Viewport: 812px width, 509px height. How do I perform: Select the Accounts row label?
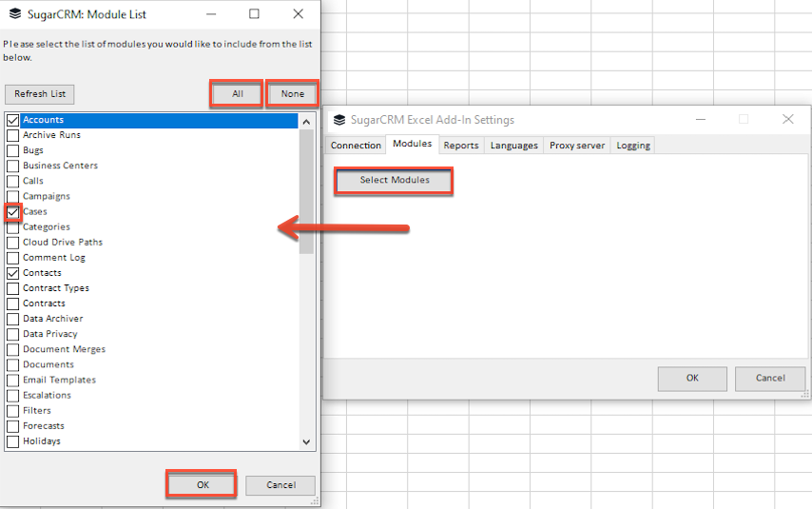[43, 120]
